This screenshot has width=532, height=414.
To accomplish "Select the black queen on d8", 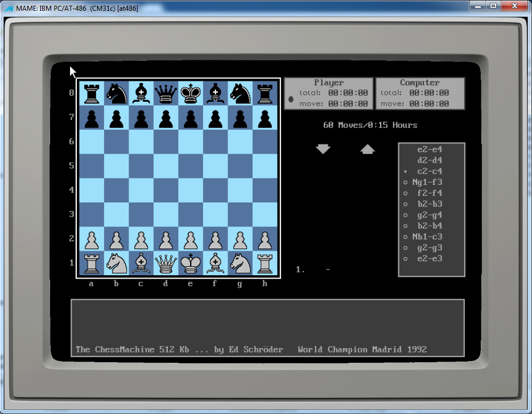I will point(166,93).
